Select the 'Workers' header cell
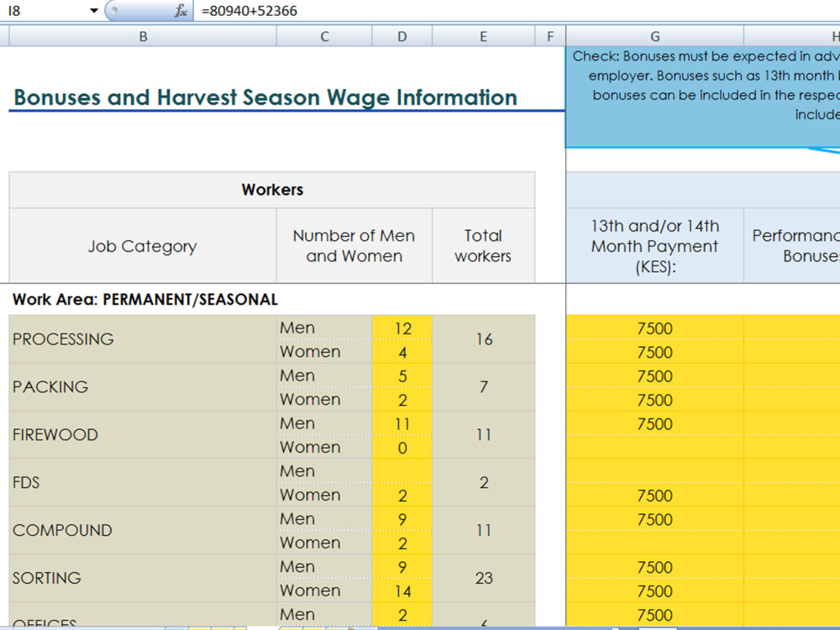This screenshot has width=840, height=630. coord(272,190)
